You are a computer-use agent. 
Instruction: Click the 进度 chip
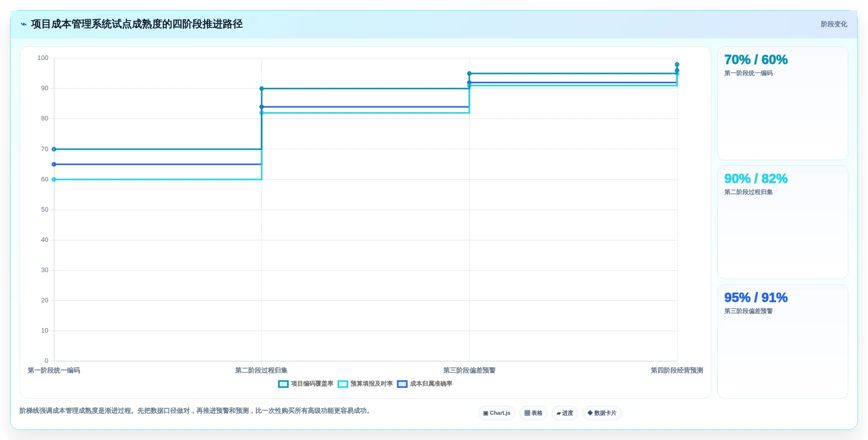click(x=565, y=413)
